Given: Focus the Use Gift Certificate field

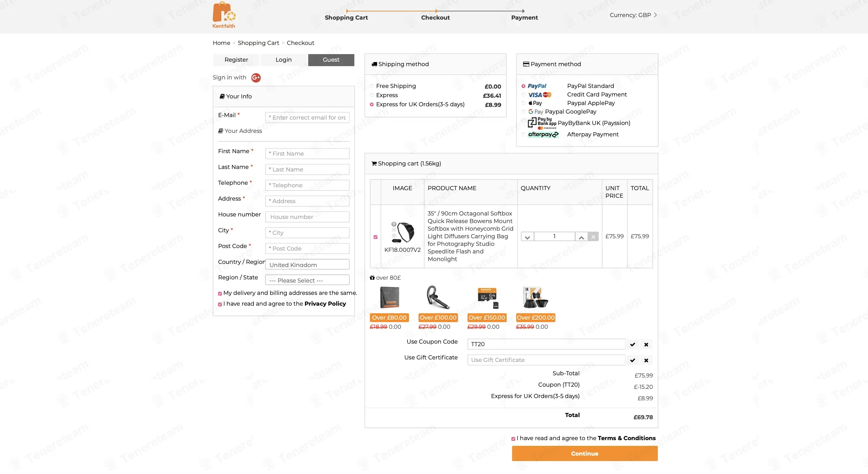Looking at the screenshot, I should coord(546,360).
